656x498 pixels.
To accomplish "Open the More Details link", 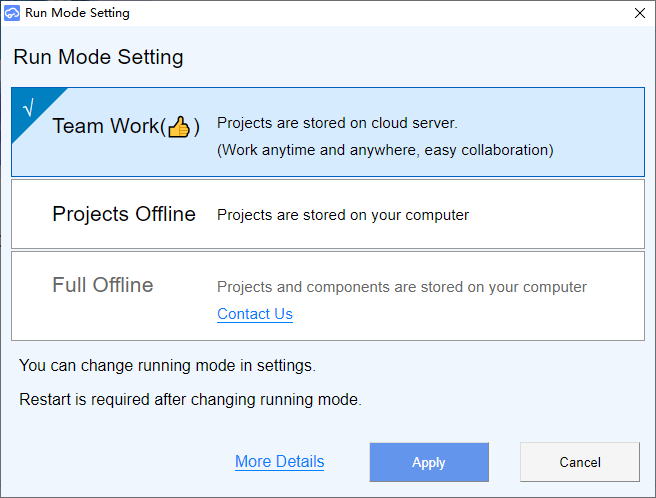I will tap(279, 462).
